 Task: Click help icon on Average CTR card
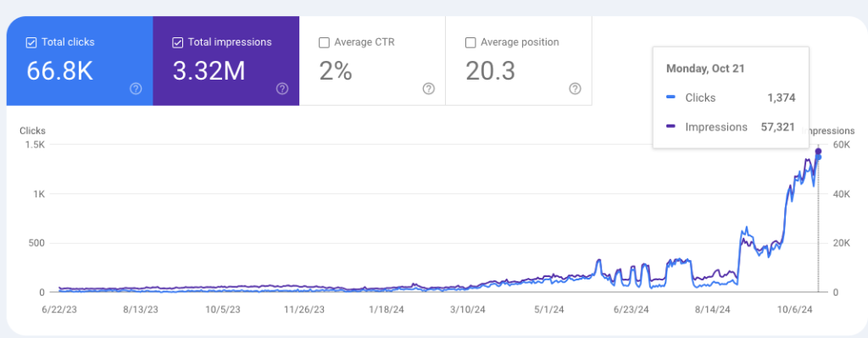(x=428, y=88)
